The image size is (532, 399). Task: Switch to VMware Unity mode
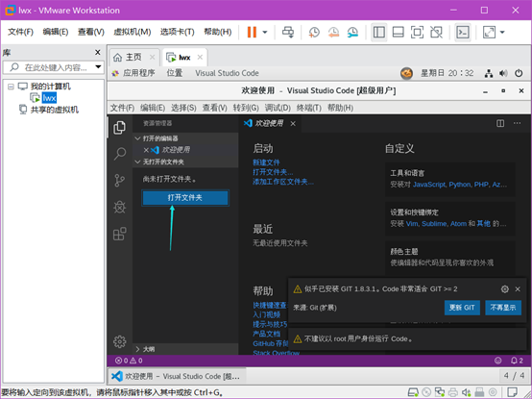(436, 33)
